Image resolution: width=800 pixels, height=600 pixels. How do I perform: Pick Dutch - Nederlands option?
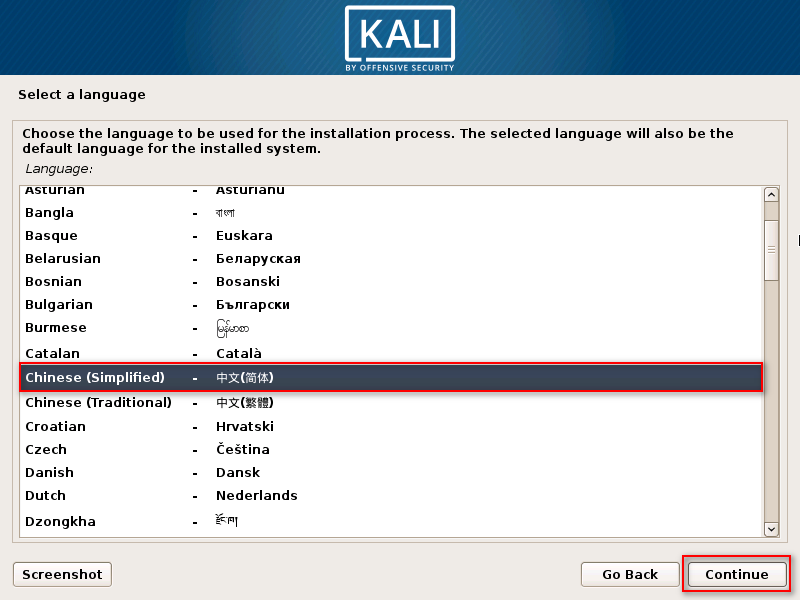click(391, 495)
